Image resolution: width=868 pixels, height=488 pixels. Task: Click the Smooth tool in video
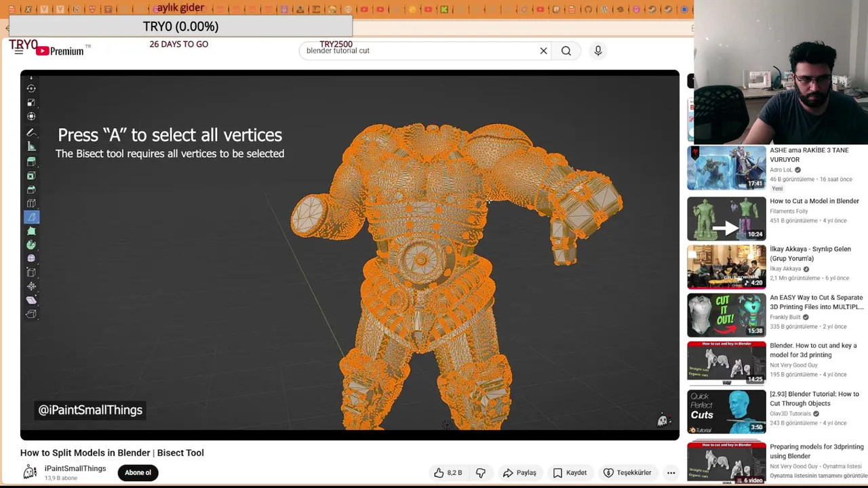coord(31,258)
